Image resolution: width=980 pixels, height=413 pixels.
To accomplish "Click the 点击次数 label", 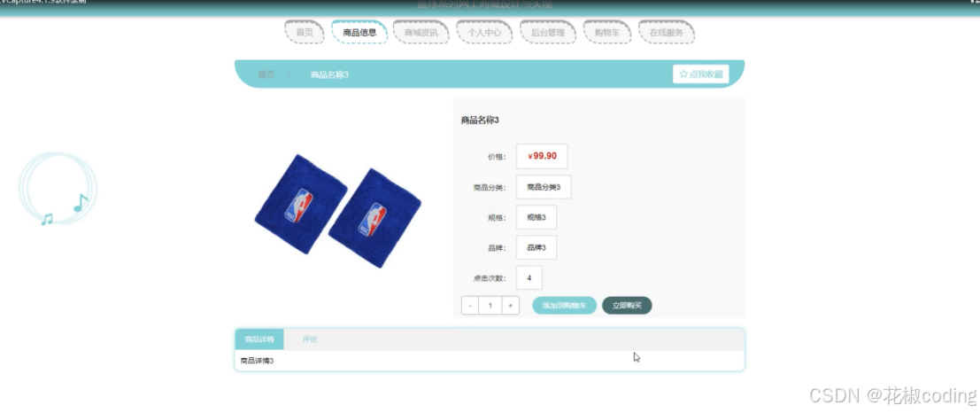I will point(490,278).
